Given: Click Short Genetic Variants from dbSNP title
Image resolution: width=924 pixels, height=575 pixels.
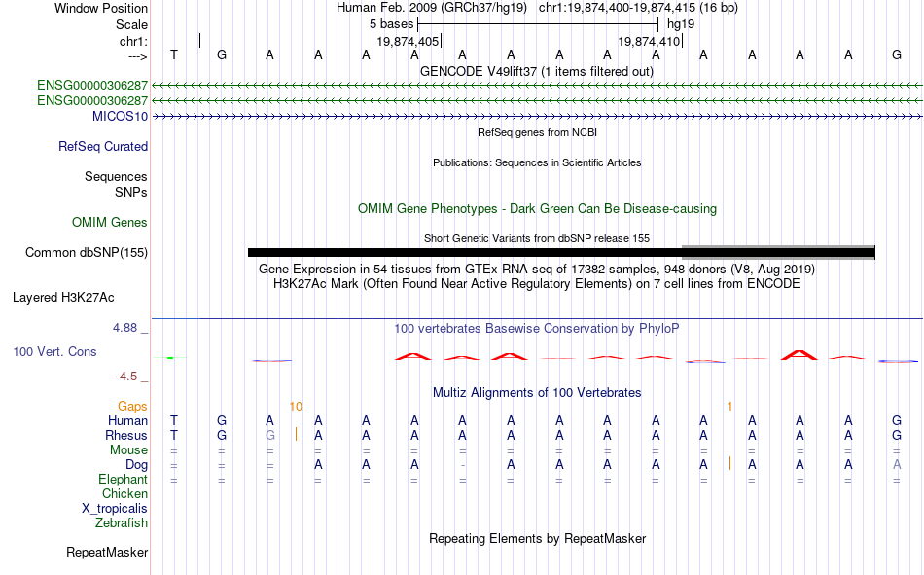Looking at the screenshot, I should tap(537, 238).
